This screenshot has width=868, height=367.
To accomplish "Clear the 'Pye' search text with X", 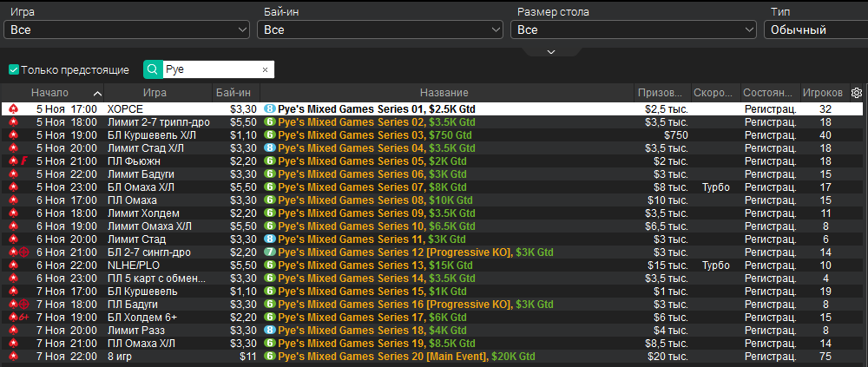I will tap(265, 69).
